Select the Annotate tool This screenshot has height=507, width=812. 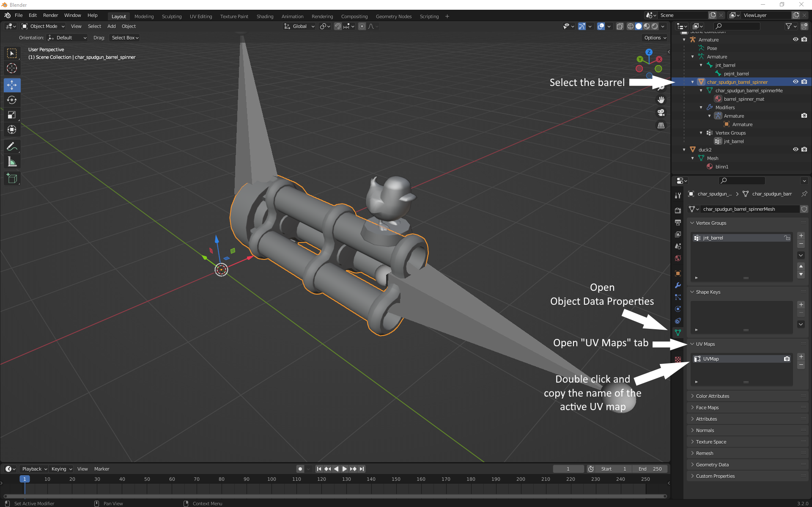coord(12,147)
